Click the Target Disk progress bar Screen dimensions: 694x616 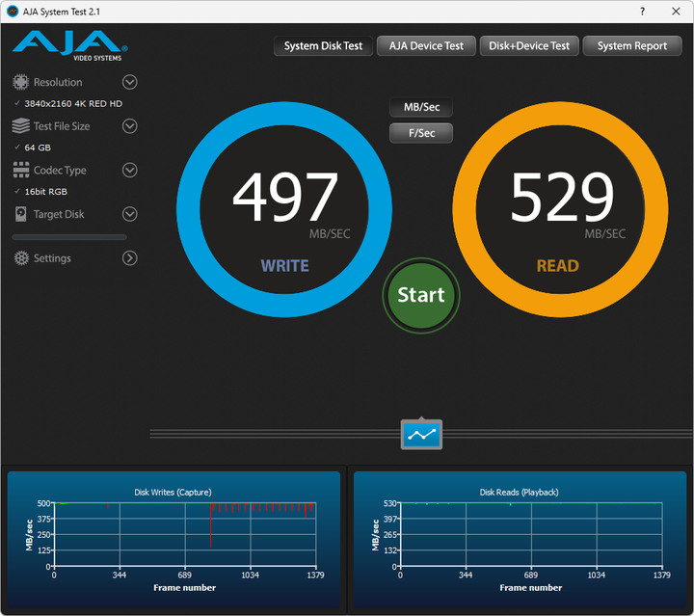(69, 237)
